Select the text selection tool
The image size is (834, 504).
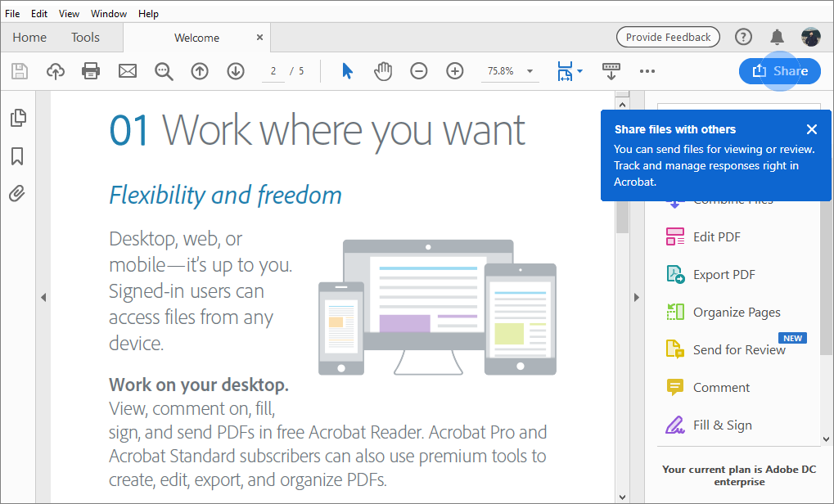tap(347, 71)
